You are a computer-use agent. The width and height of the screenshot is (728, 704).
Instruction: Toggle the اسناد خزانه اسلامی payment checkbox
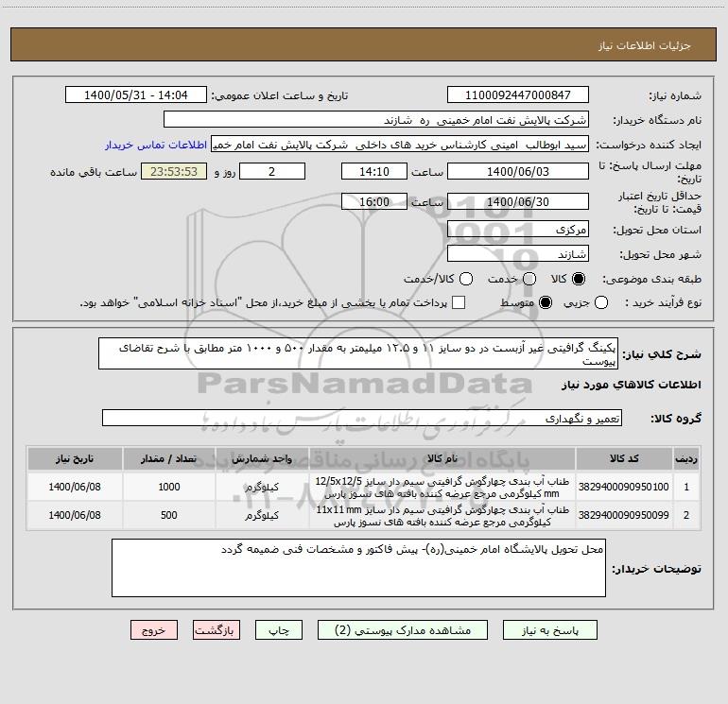click(459, 302)
